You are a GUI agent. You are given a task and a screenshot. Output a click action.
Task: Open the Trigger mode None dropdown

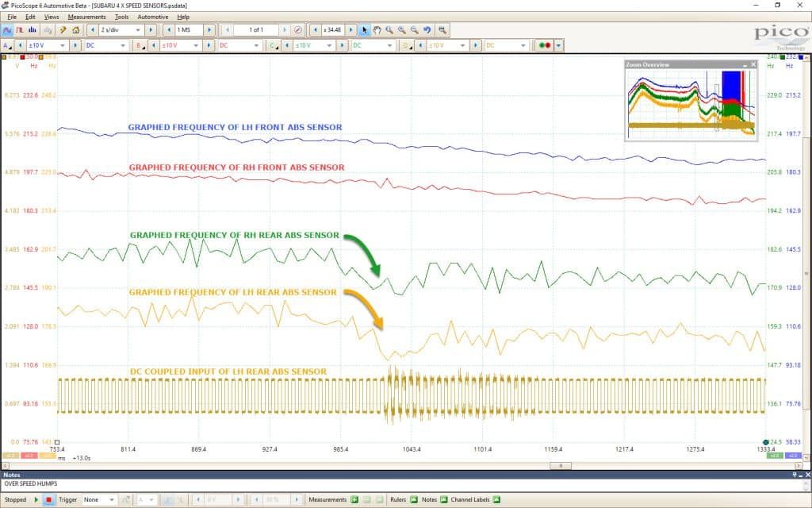99,500
